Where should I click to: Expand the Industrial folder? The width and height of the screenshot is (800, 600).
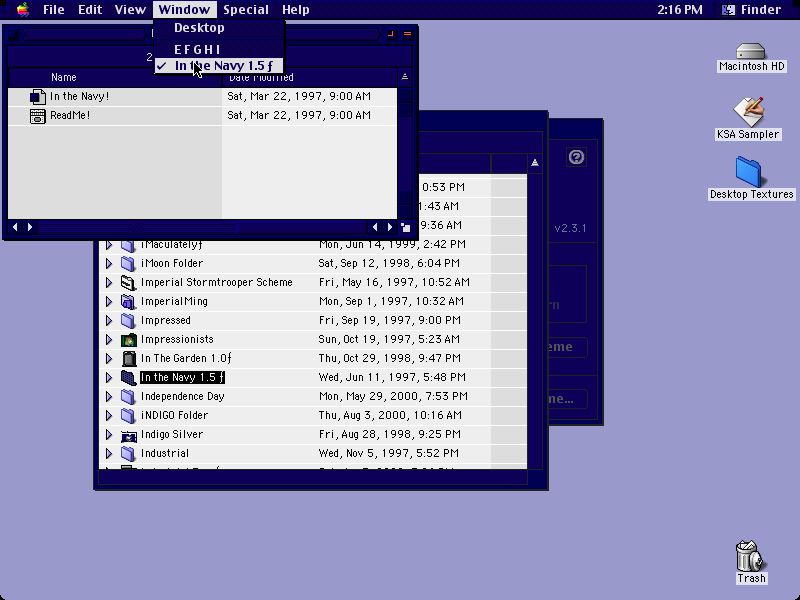pyautogui.click(x=109, y=454)
